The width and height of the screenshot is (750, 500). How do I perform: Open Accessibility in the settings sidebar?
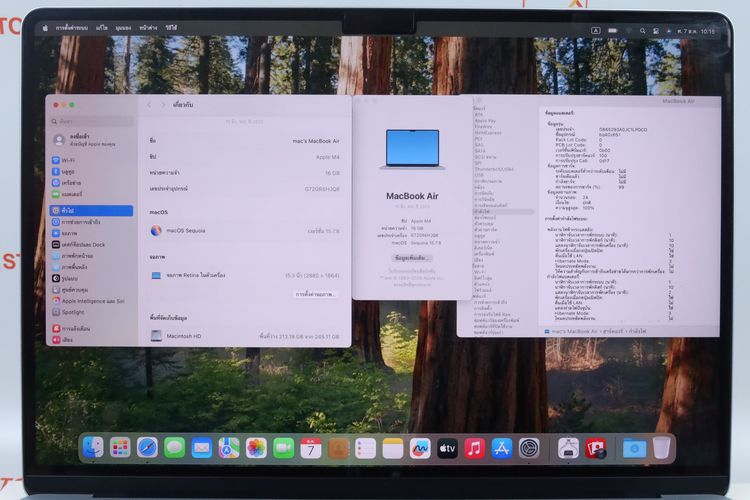click(x=91, y=222)
